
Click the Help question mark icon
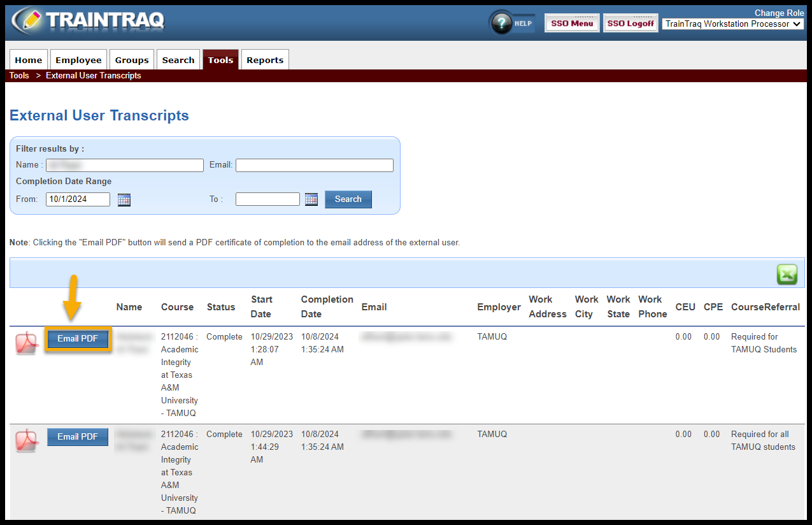(502, 24)
